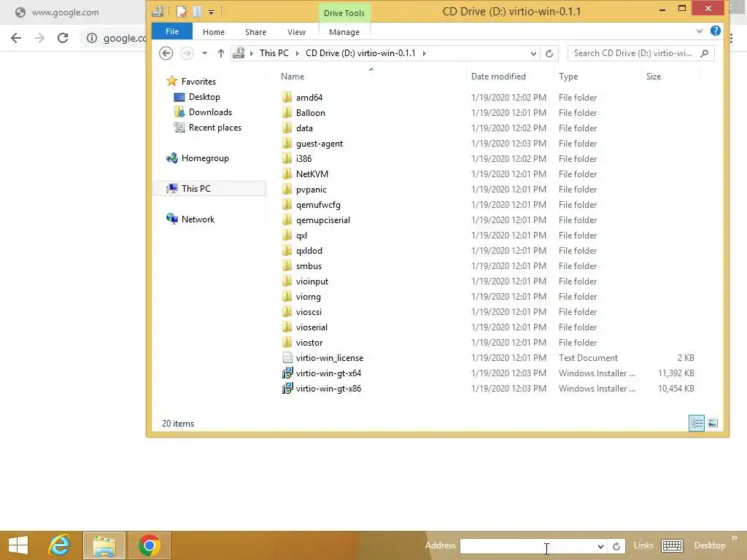Click the Chrome tab titled www.google.com
This screenshot has height=560, width=747.
point(65,12)
